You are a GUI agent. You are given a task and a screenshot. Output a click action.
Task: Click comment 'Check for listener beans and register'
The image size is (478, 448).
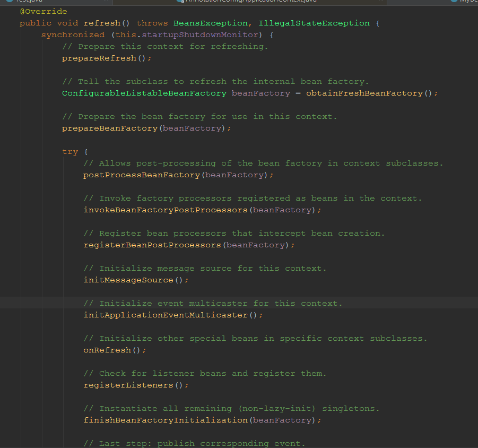click(205, 374)
